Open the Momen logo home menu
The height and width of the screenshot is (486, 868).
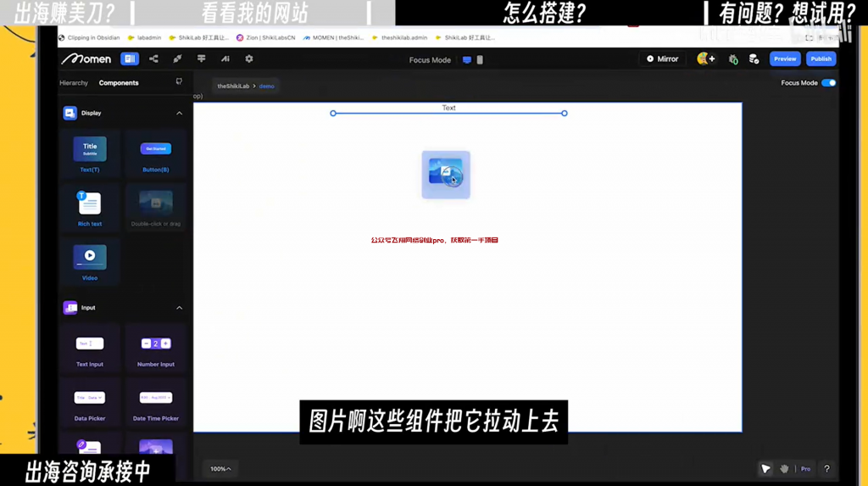pyautogui.click(x=86, y=59)
